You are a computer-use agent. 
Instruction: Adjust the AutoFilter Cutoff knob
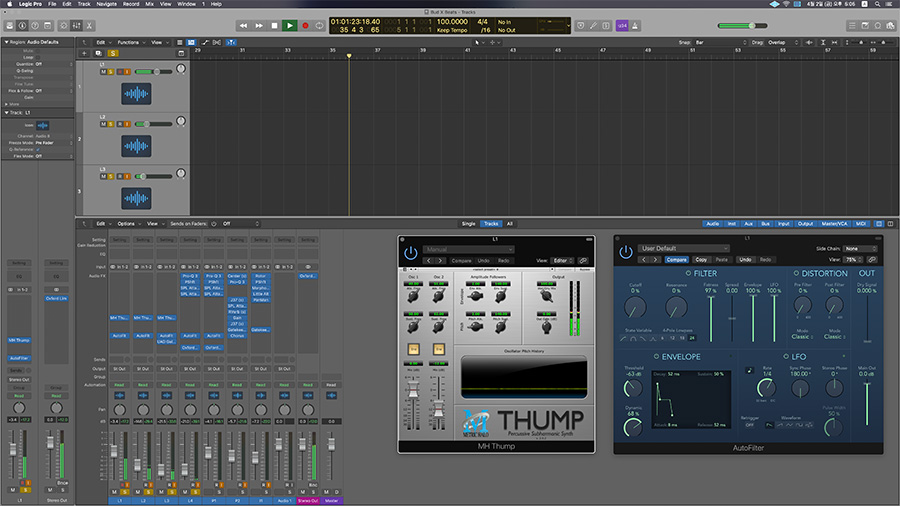point(635,308)
